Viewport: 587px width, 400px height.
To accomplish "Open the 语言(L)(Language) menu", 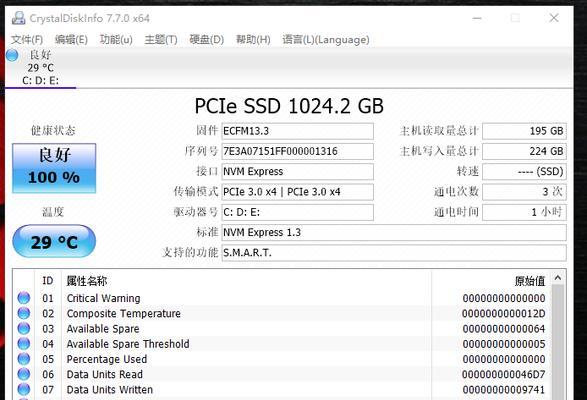I will [x=326, y=39].
